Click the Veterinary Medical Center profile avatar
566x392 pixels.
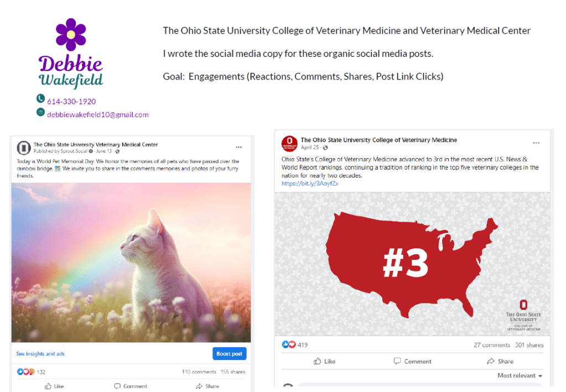tap(24, 148)
